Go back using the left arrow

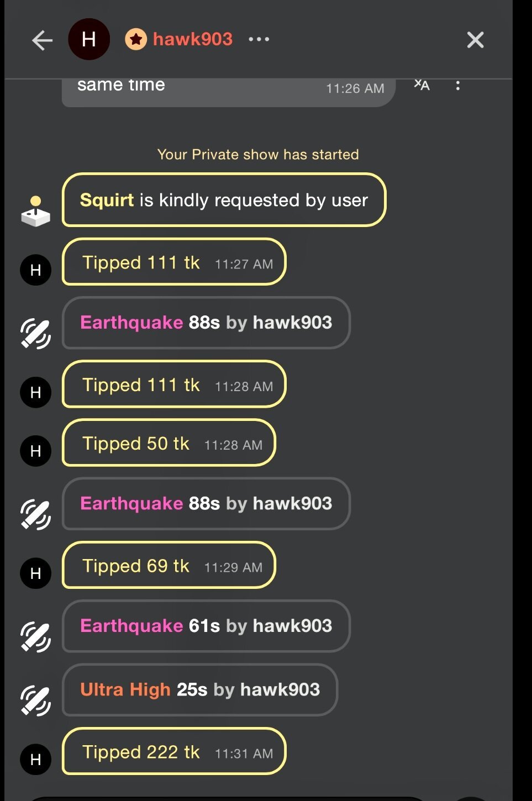coord(42,40)
